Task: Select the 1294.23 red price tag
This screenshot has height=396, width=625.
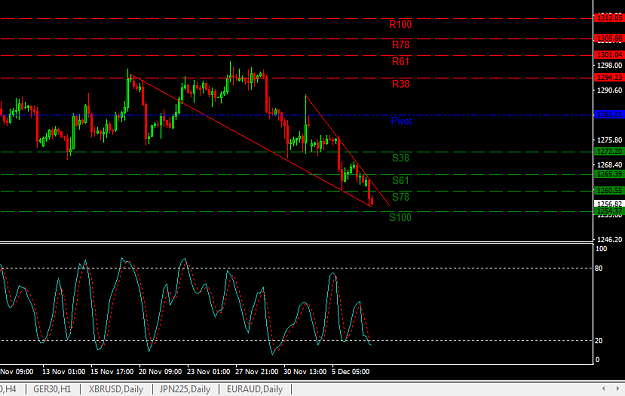Action: point(609,77)
